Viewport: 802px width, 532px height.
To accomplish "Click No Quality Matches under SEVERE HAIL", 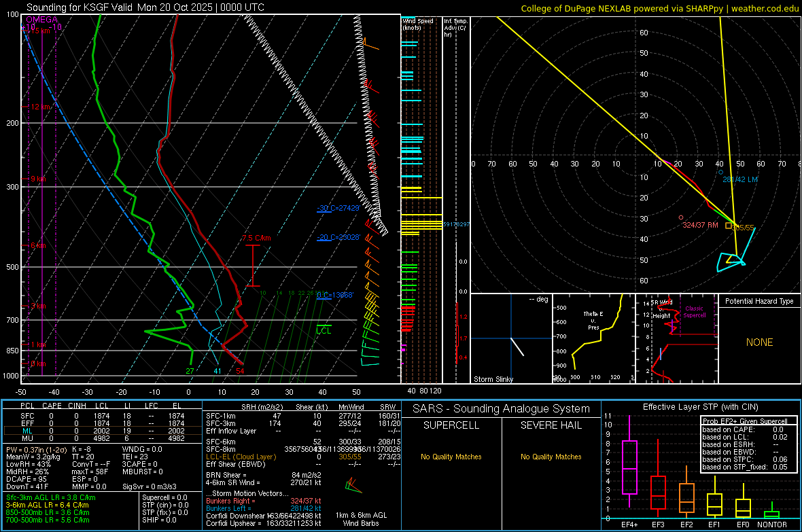I will [551, 457].
